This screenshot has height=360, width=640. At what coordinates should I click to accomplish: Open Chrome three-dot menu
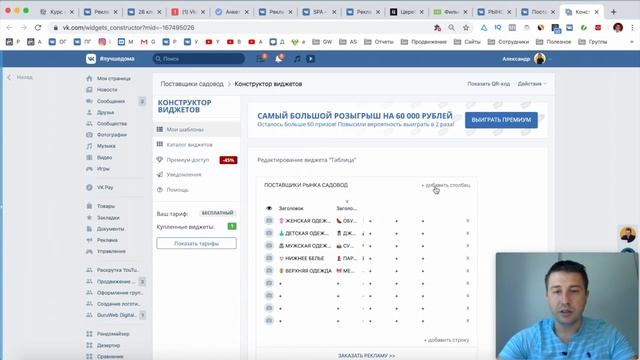[x=632, y=28]
